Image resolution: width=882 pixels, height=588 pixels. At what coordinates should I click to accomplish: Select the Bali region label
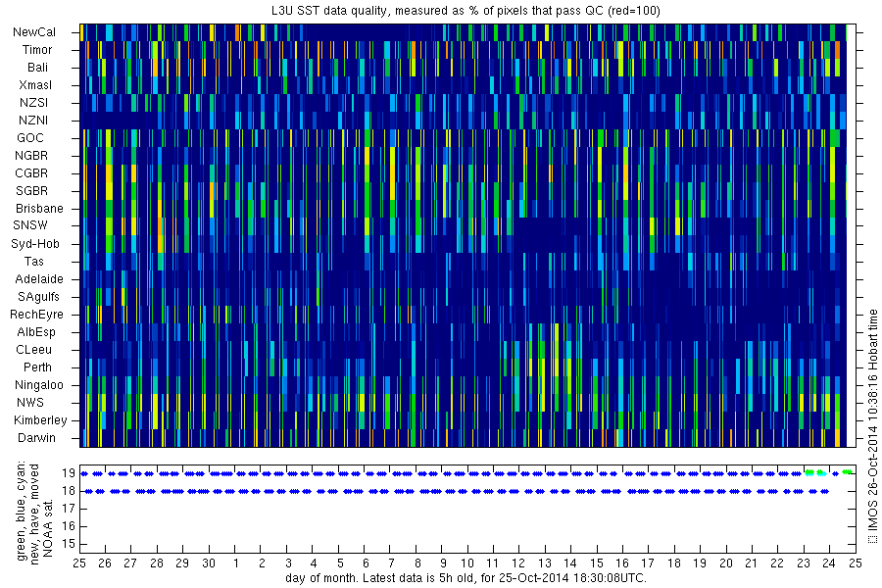pyautogui.click(x=37, y=68)
